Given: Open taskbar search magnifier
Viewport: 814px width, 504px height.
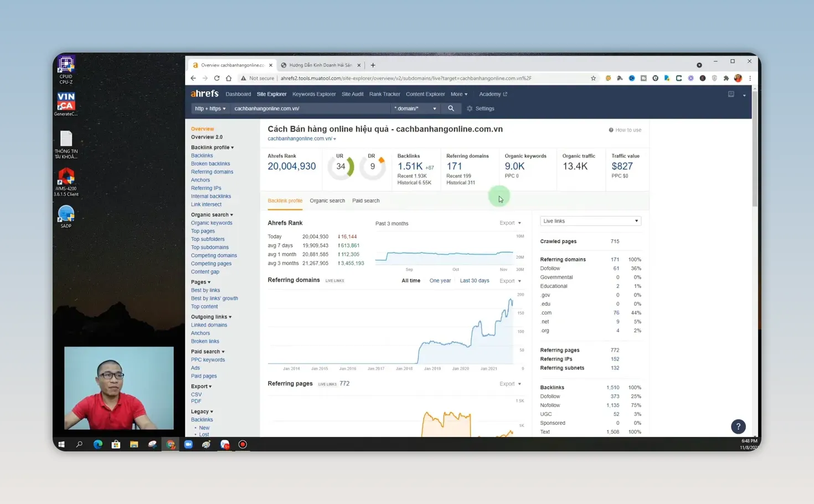Looking at the screenshot, I should pyautogui.click(x=79, y=444).
